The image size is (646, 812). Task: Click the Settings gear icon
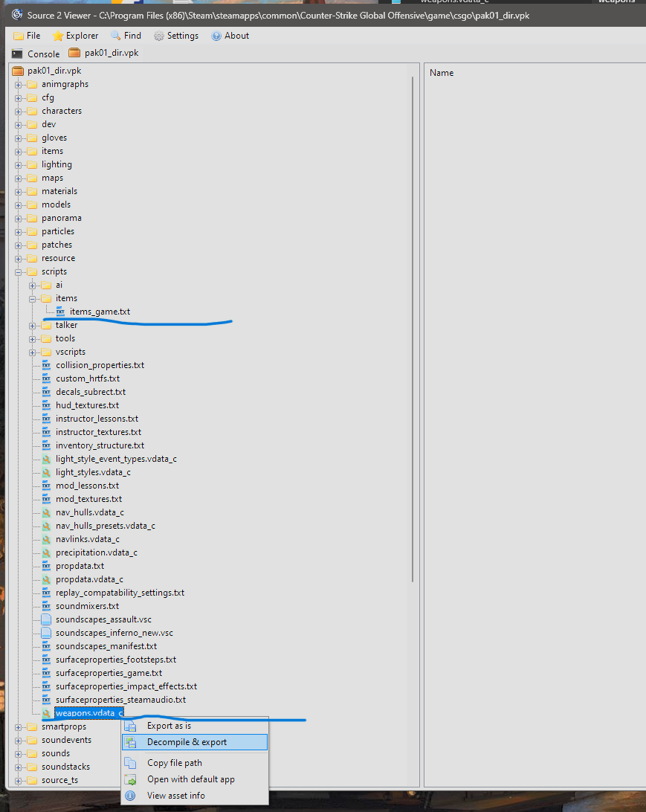[159, 36]
